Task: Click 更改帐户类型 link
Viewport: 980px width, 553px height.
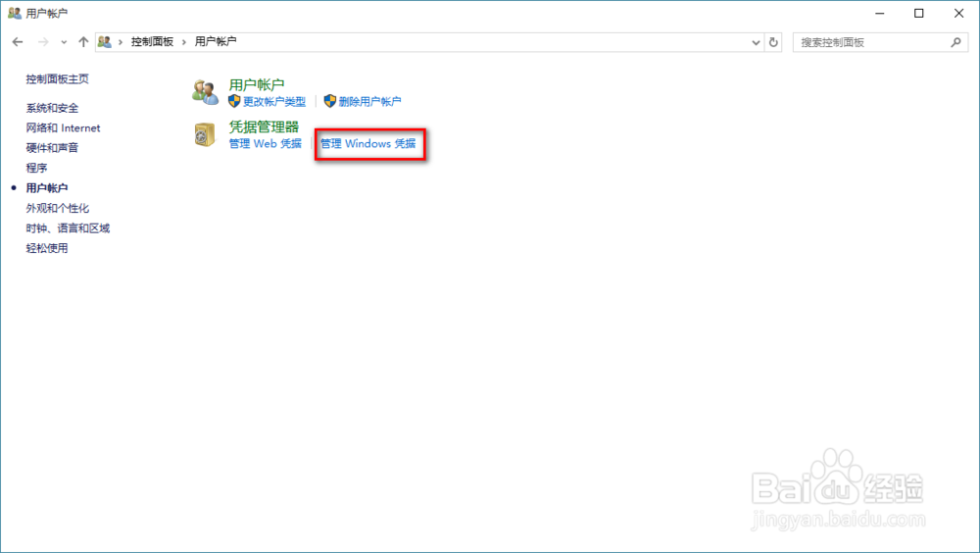Action: [x=274, y=101]
